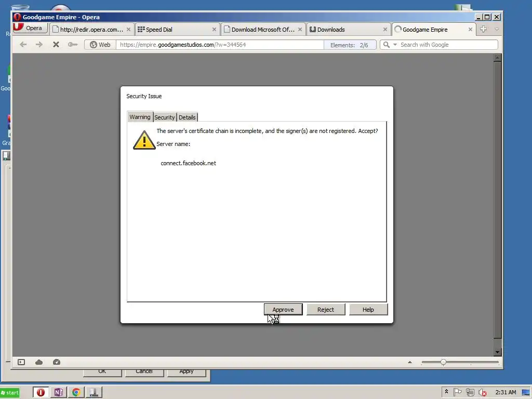Click the search magnifier icon
Screen dimensions: 532x399
click(x=386, y=45)
